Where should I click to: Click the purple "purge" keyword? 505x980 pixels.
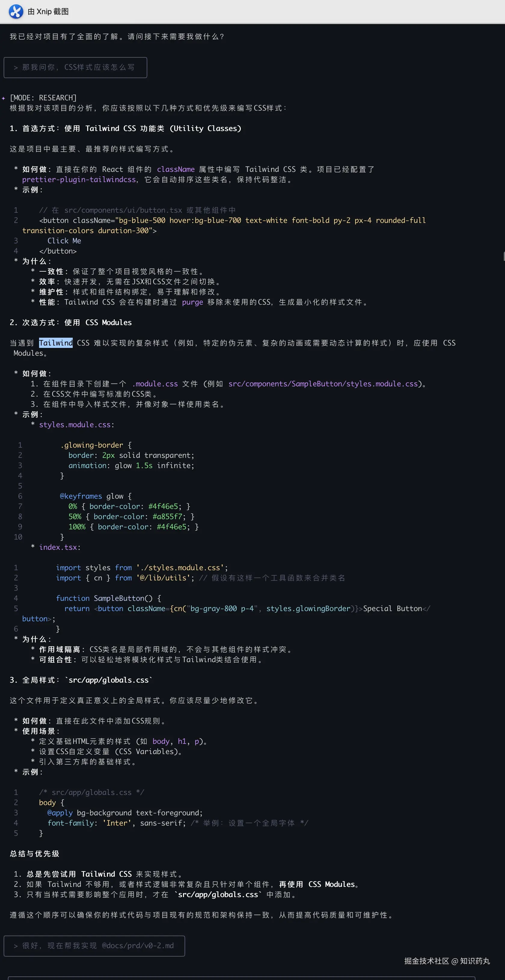coord(192,302)
